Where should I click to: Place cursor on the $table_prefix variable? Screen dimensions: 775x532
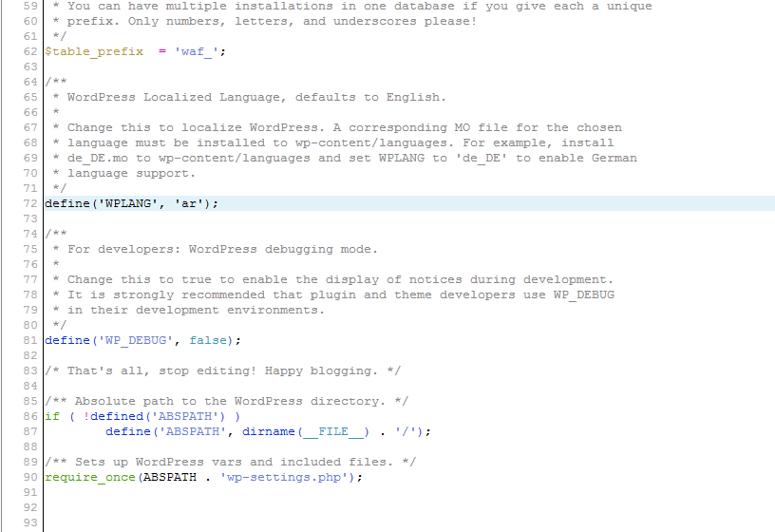pyautogui.click(x=94, y=51)
